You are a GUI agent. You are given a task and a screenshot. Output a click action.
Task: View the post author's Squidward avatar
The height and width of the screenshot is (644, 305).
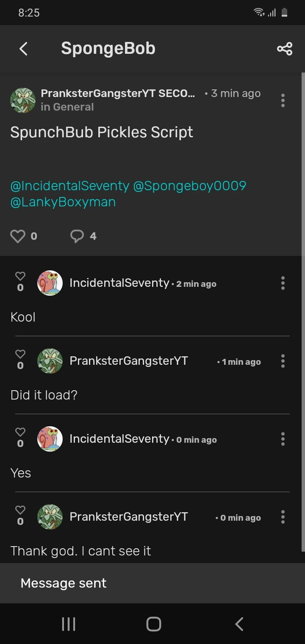[23, 100]
